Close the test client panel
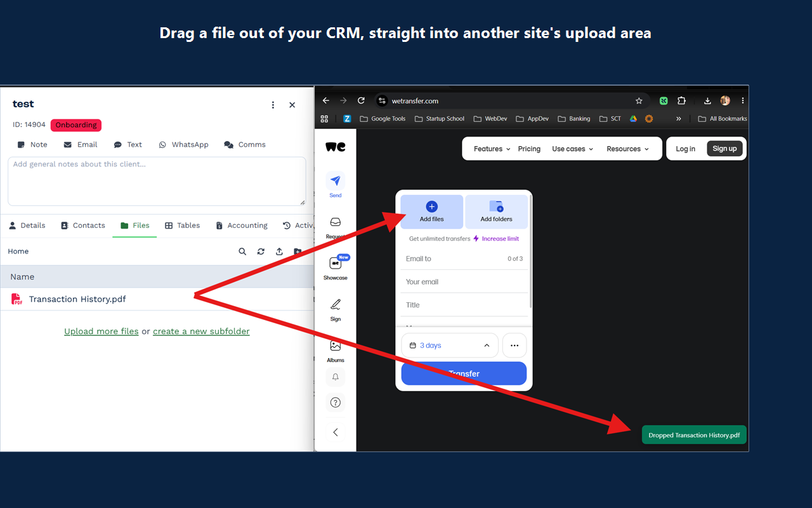Screen dimensions: 812x508 [292, 105]
